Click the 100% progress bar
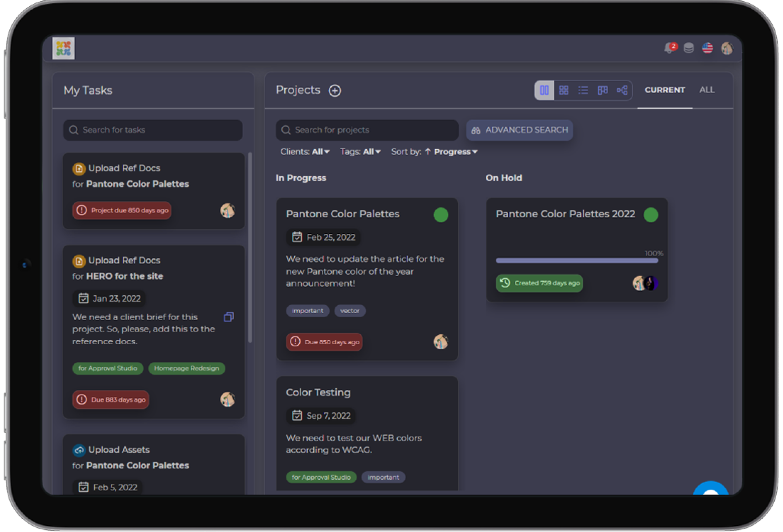 point(577,261)
